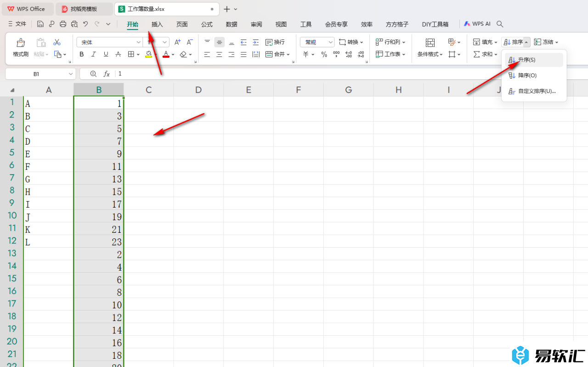
Task: Switch to the 数据 ribbon tab
Action: pos(232,24)
